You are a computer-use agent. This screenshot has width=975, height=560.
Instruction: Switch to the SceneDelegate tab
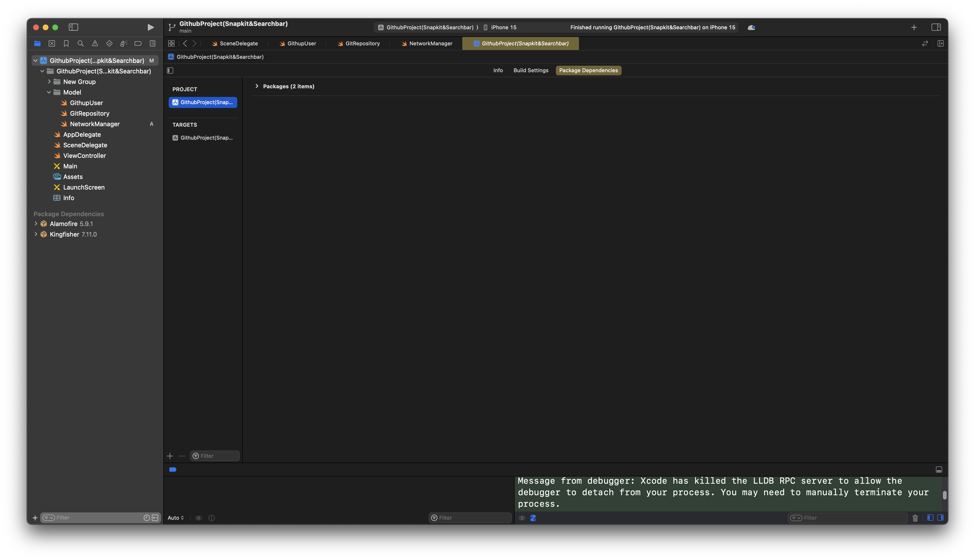(x=235, y=43)
